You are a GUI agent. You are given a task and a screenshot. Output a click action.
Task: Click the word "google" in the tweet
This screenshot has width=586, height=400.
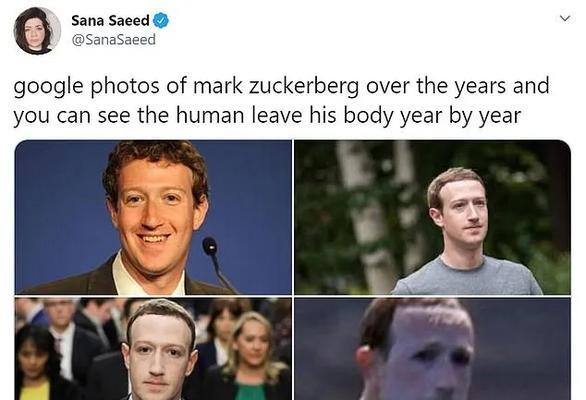pos(49,87)
